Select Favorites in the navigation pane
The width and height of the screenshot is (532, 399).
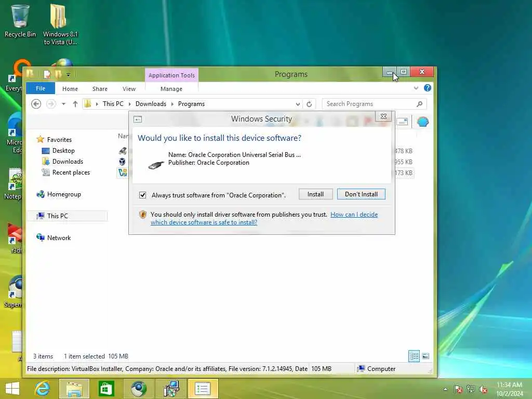[59, 139]
